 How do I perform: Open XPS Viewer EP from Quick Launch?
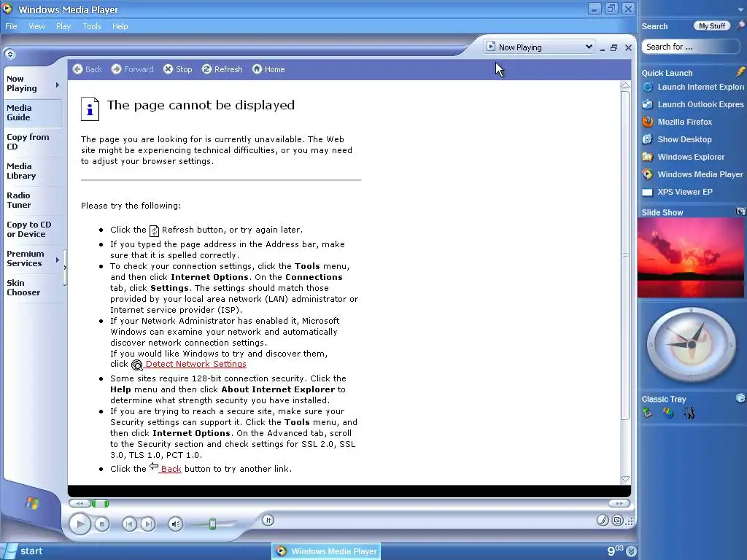(678, 192)
